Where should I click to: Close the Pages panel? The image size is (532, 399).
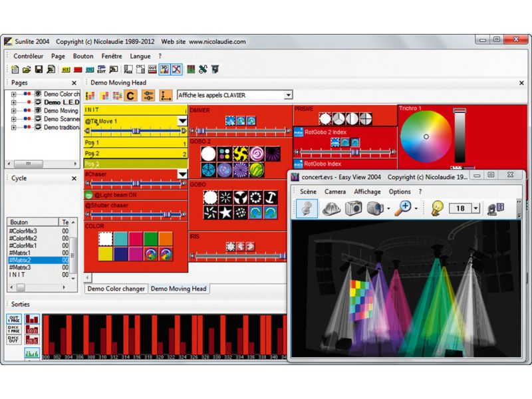[x=74, y=82]
